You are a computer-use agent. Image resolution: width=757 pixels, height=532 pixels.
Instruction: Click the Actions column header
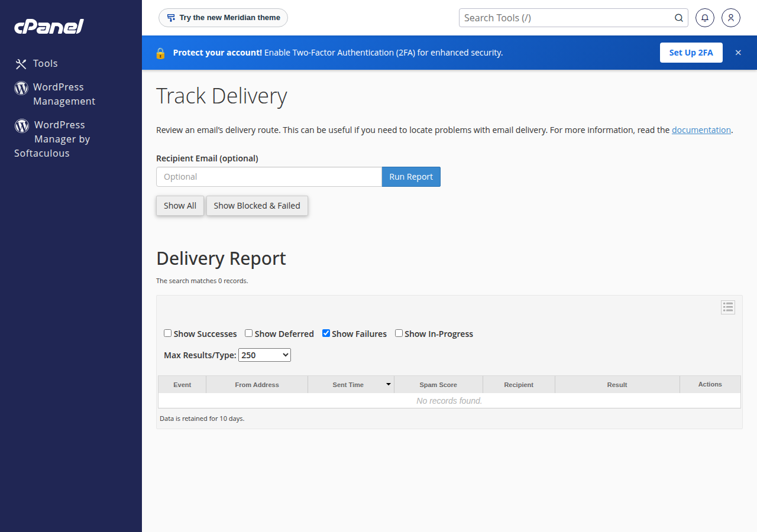710,384
